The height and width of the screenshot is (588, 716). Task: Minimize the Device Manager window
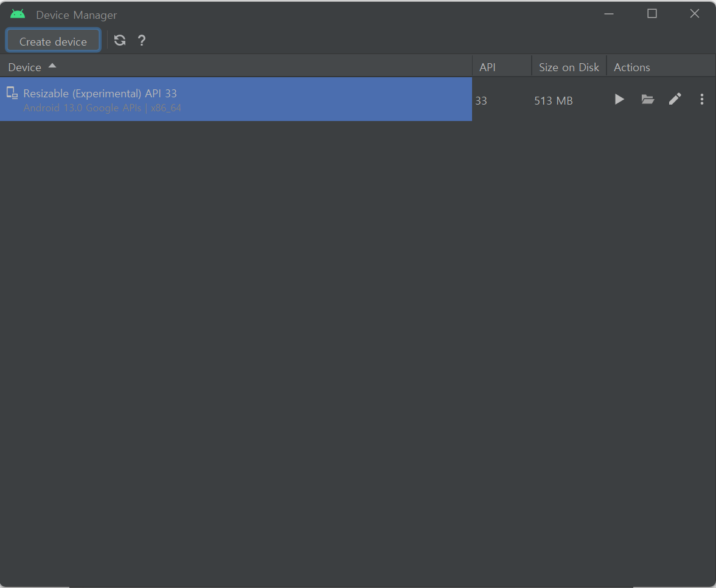609,14
